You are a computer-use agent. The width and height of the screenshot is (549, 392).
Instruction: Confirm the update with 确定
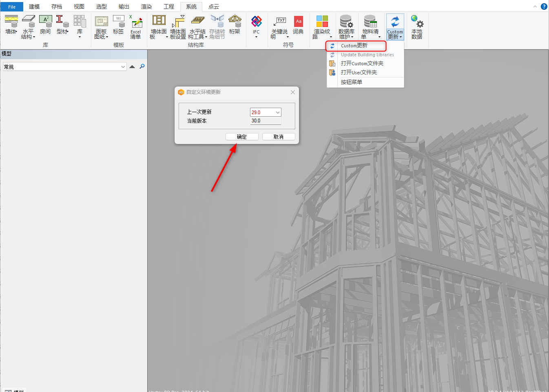point(242,137)
